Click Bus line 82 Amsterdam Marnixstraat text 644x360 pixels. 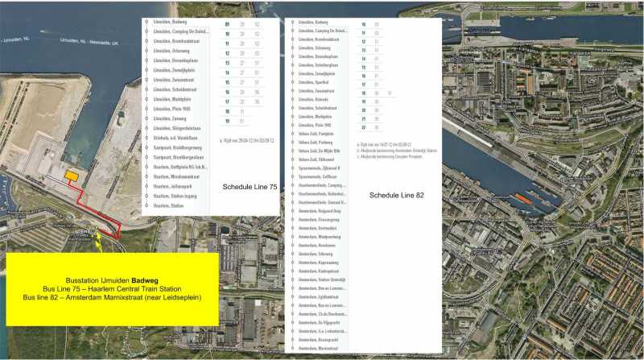(x=112, y=297)
